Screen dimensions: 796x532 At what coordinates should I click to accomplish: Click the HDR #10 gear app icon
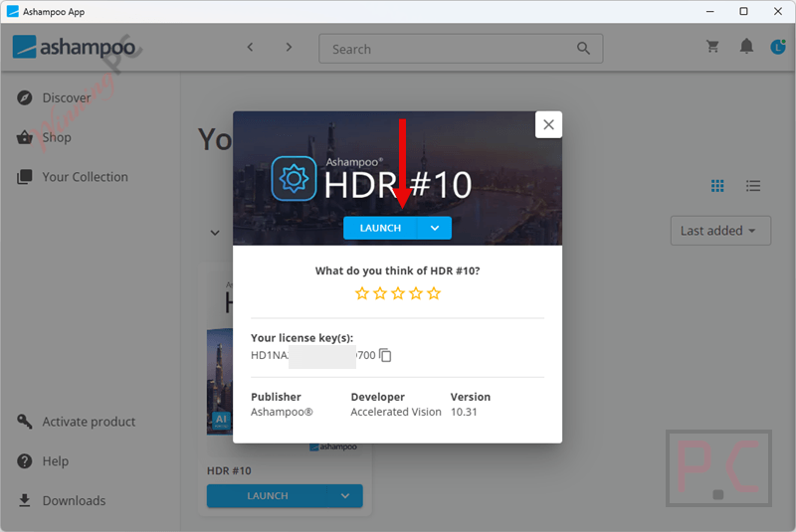pyautogui.click(x=294, y=179)
